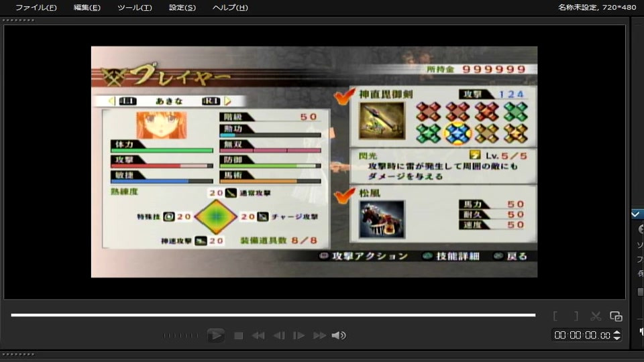644x362 pixels.
Task: Click the dotted speed control left of Play
Action: pyautogui.click(x=180, y=336)
